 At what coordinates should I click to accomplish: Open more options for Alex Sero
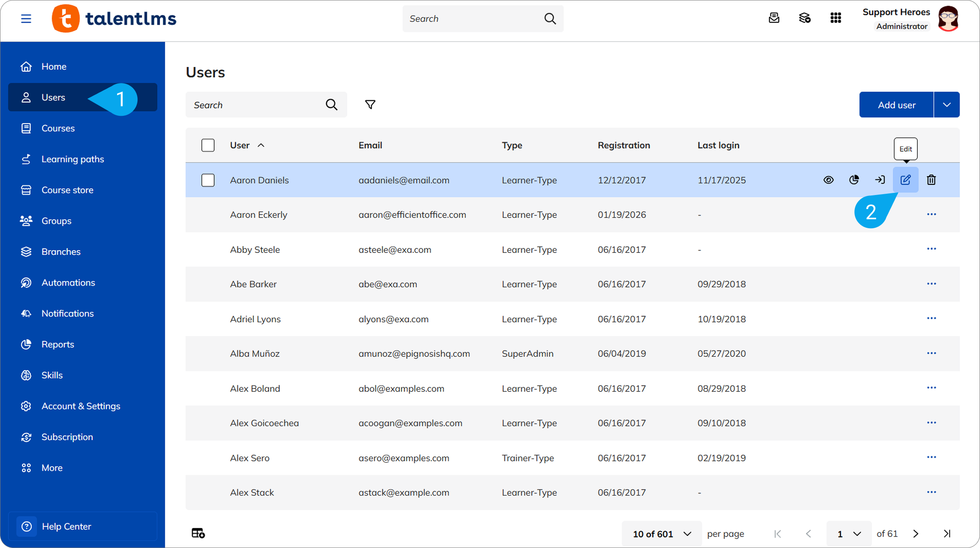point(931,457)
